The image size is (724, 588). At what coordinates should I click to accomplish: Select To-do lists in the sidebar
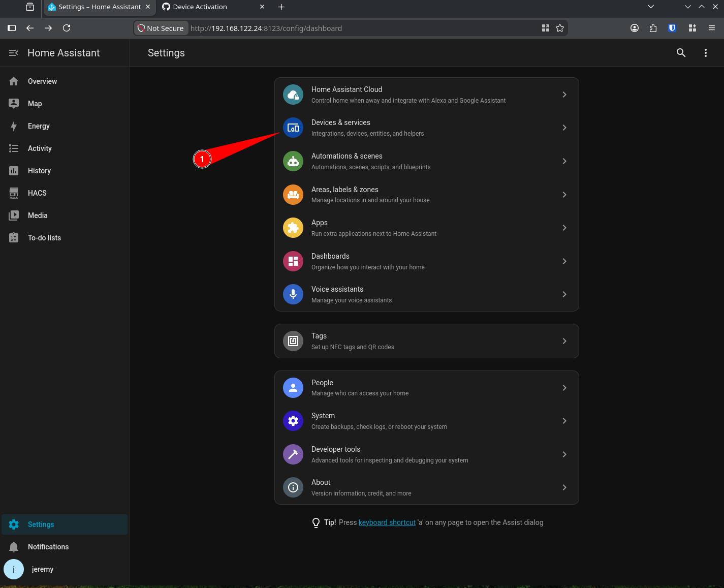(65, 238)
